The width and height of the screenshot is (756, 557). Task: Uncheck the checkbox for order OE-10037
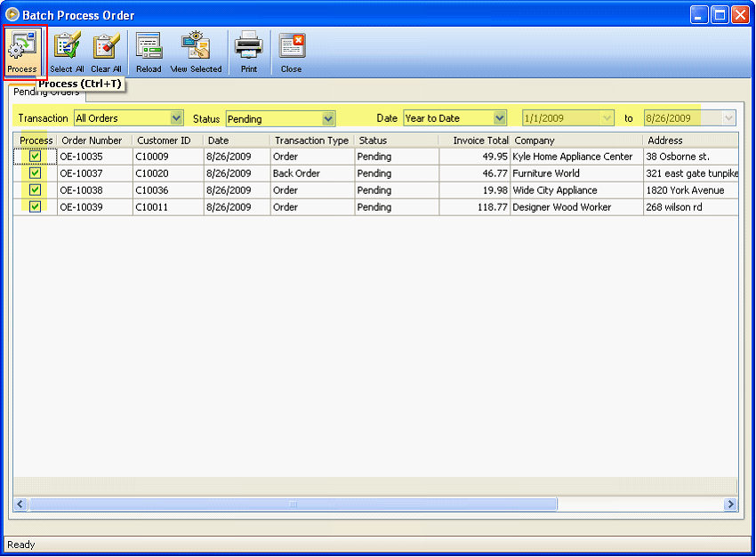tap(36, 174)
